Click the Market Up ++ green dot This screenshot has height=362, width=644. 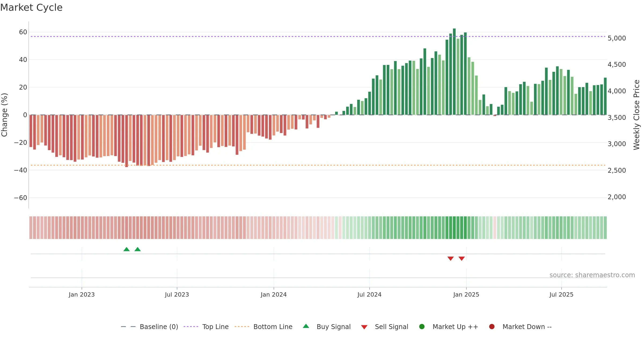(x=422, y=327)
